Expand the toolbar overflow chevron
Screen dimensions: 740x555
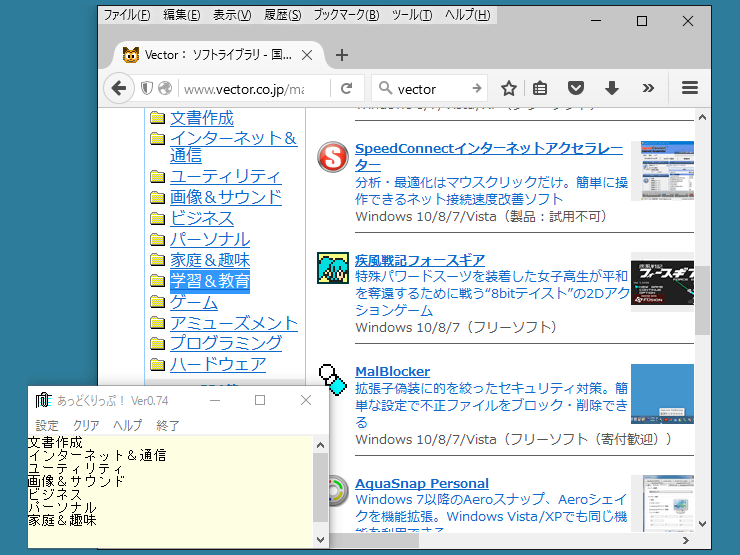648,88
